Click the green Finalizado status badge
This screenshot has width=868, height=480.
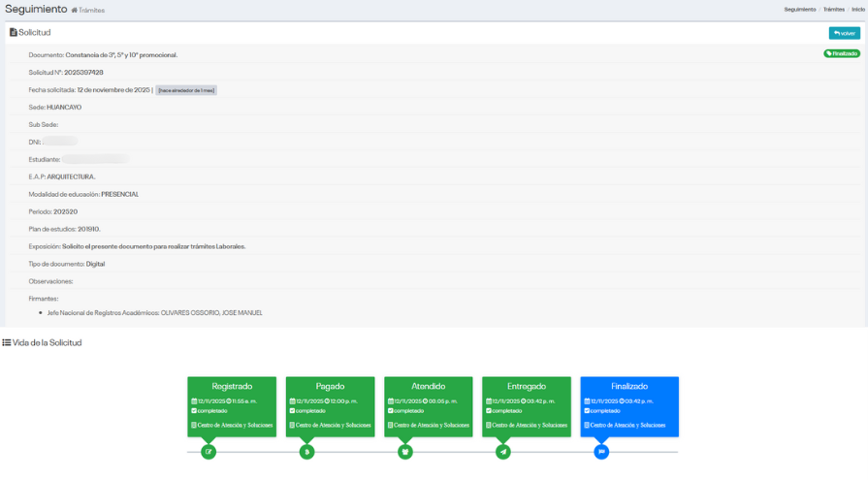(x=841, y=54)
